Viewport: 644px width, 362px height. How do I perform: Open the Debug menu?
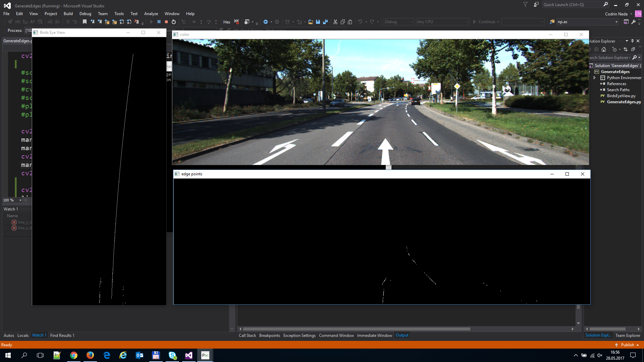(x=85, y=14)
